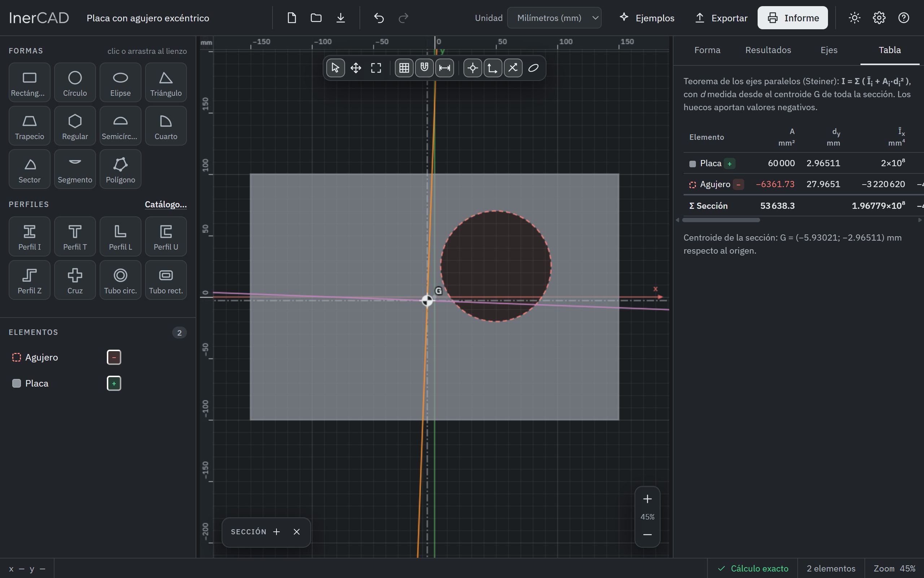This screenshot has height=578, width=924.
Task: Switch to the Forma tab
Action: click(707, 50)
